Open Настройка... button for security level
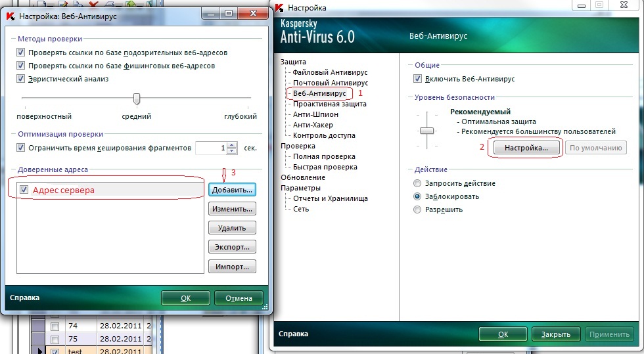 click(526, 148)
